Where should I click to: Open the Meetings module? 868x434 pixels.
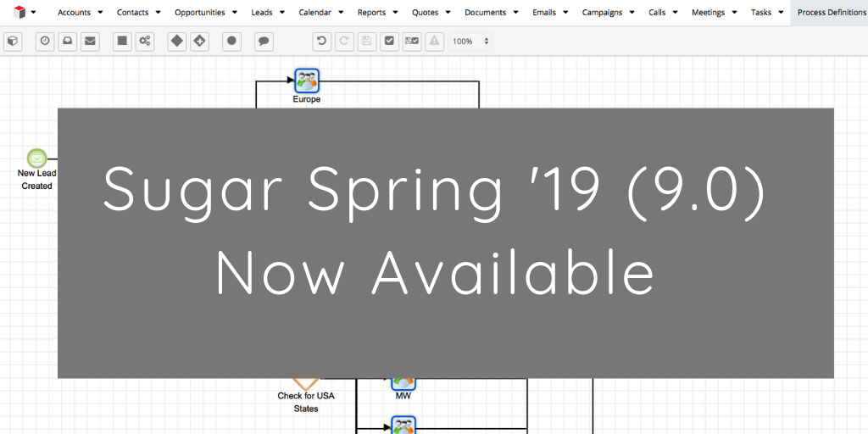pyautogui.click(x=708, y=12)
